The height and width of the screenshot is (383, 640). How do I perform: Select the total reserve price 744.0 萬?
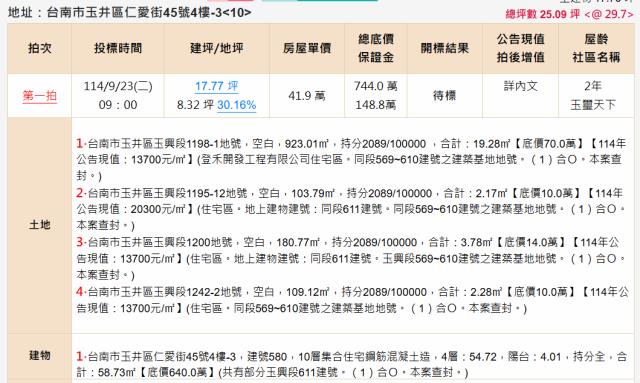point(376,86)
